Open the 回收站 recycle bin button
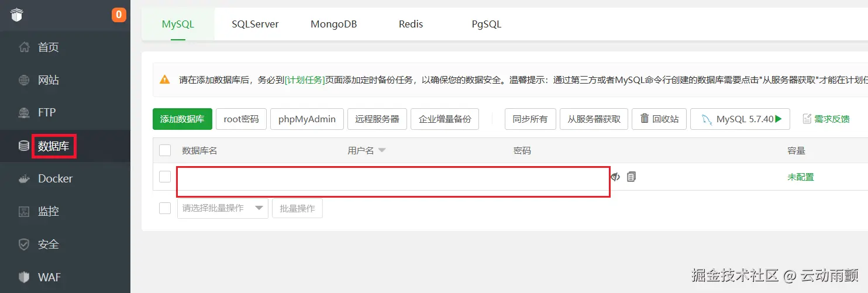868x293 pixels. tap(659, 119)
